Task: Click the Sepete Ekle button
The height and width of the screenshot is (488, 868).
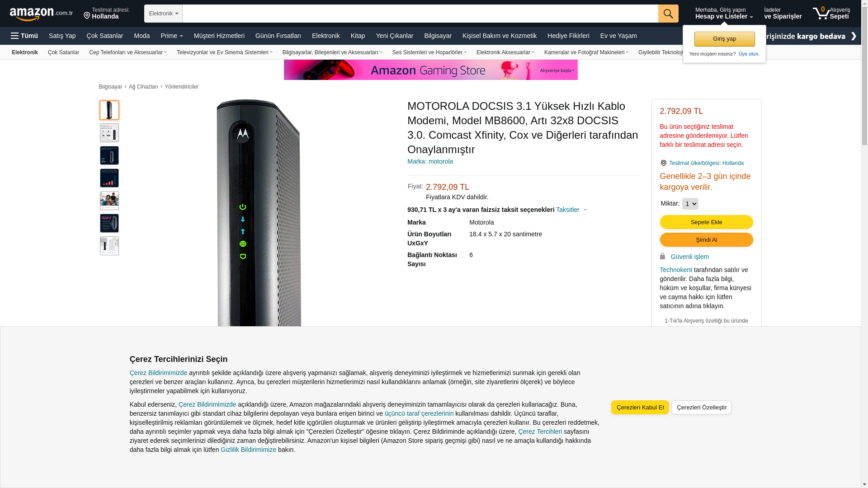Action: [706, 222]
